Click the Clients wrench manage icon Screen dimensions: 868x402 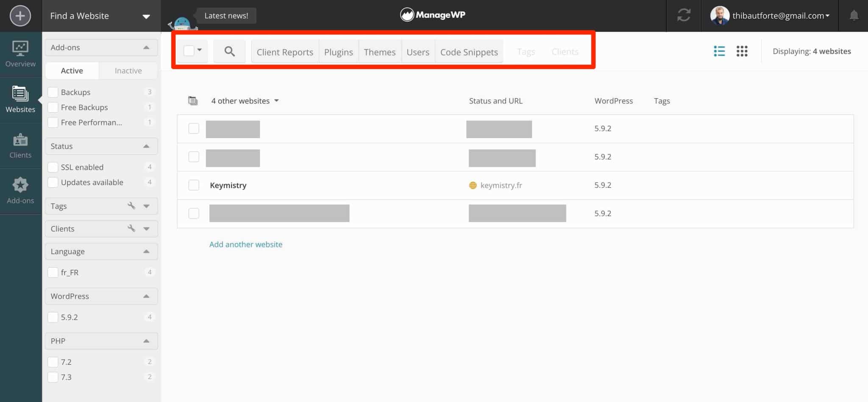(x=131, y=228)
